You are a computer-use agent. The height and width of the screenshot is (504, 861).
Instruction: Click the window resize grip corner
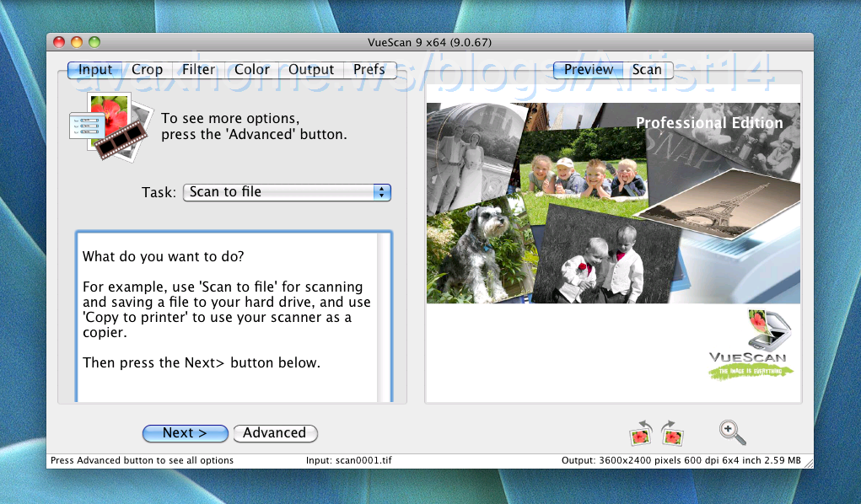click(x=808, y=464)
